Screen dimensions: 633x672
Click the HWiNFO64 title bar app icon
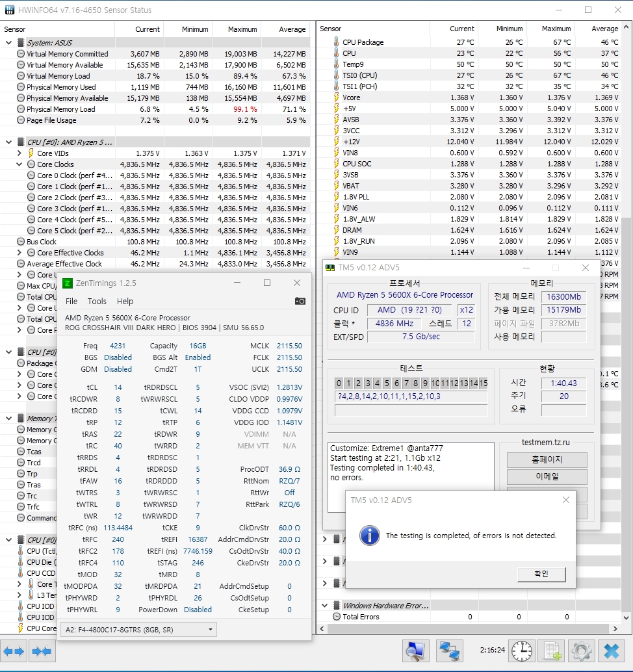pyautogui.click(x=9, y=10)
